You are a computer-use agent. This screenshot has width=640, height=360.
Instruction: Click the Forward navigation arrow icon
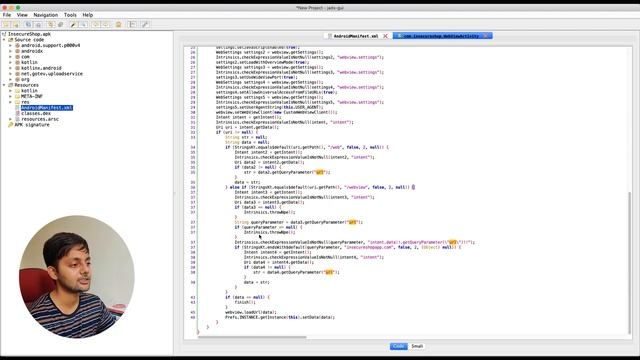pos(106,24)
